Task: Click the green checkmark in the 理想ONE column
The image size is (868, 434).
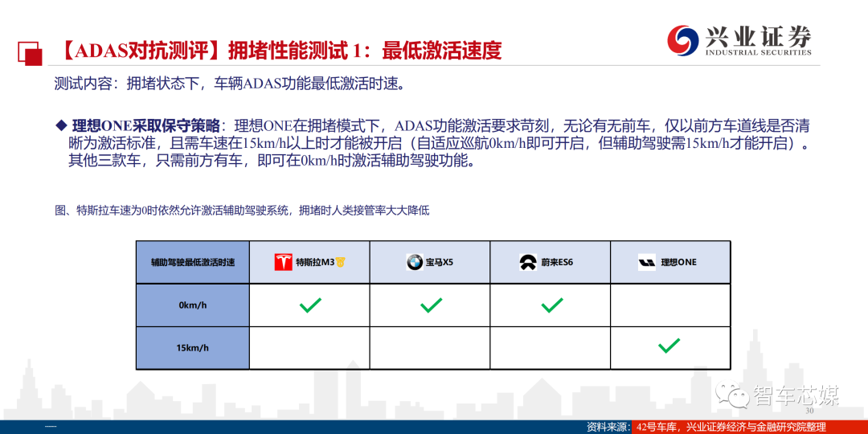Action: point(669,346)
